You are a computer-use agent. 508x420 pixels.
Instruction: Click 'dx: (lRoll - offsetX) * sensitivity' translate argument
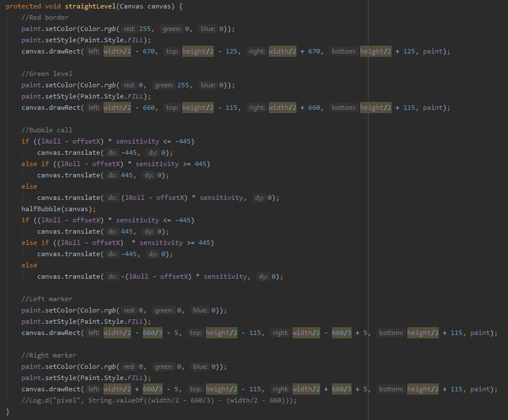174,198
